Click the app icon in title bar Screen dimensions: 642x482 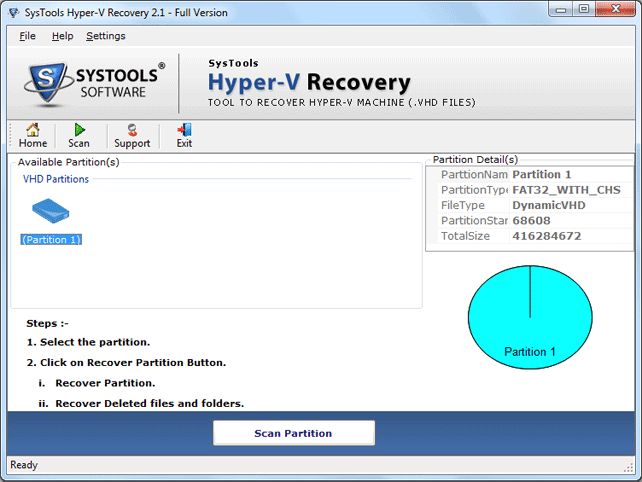pos(11,12)
